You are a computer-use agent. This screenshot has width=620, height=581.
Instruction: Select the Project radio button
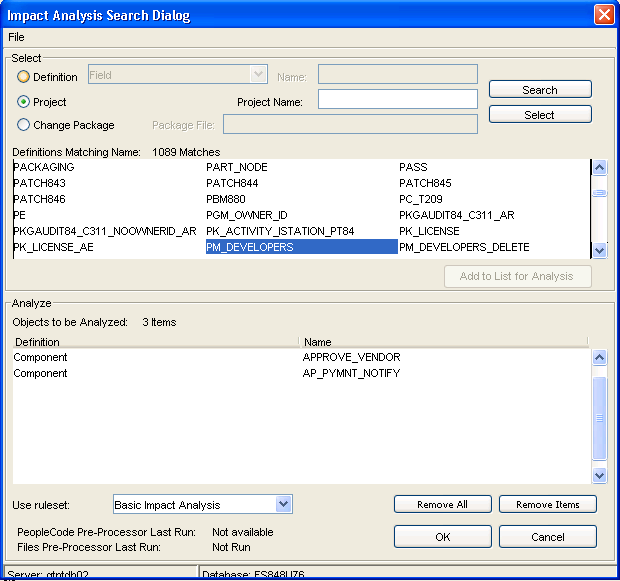23,102
